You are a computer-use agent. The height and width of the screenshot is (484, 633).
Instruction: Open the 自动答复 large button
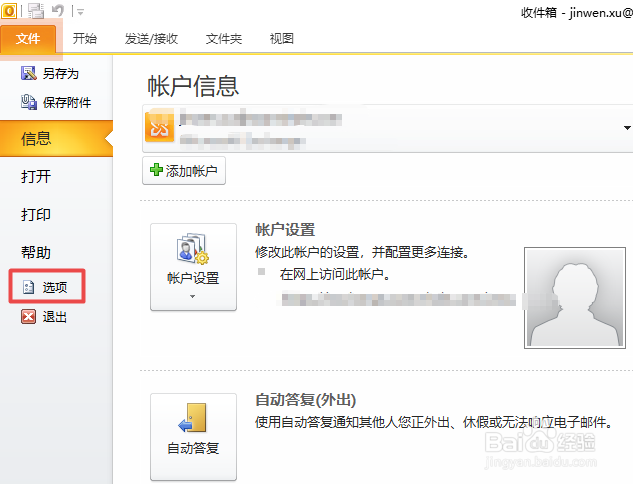(x=193, y=437)
